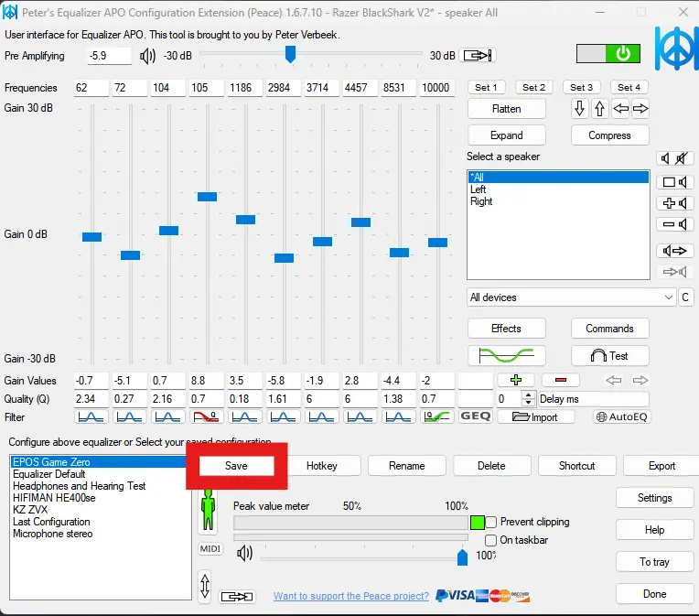Click the green high shelf filter icon under 10000
The width and height of the screenshot is (699, 616).
(436, 417)
